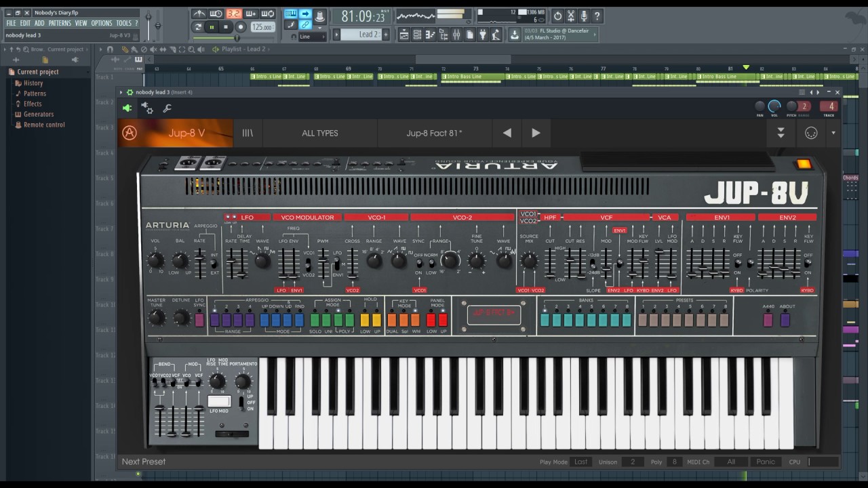868x488 pixels.
Task: Open the EDIT menu
Action: [x=25, y=23]
